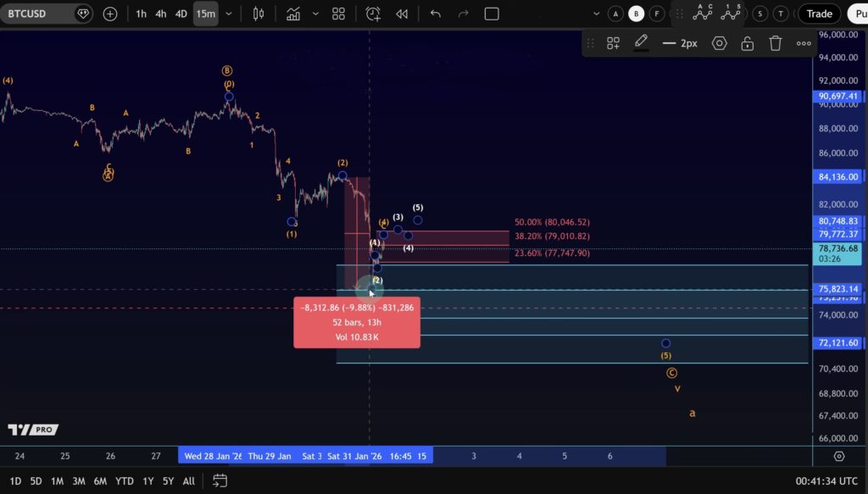Open drawing settings hexagon icon
Screen dimensions: 868x494
pyautogui.click(x=720, y=43)
